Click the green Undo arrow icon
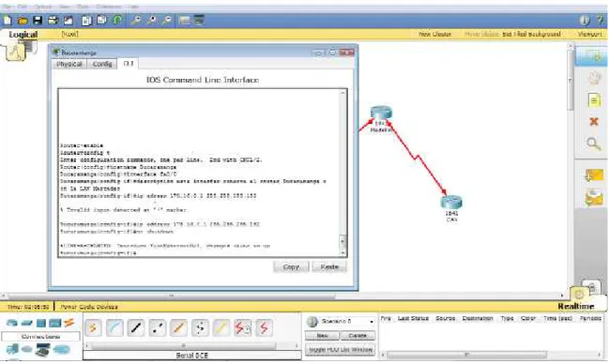Viewport: 609px width, 364px height. 117,21
